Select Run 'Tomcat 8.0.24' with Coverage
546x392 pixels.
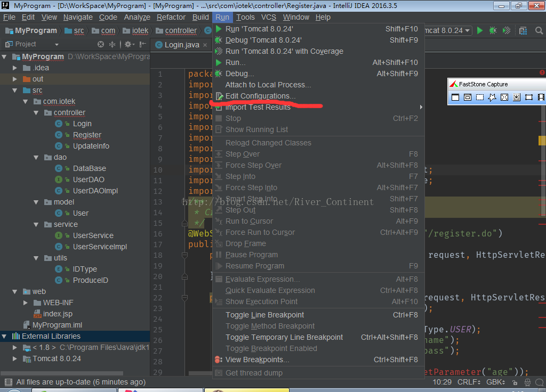[318, 51]
